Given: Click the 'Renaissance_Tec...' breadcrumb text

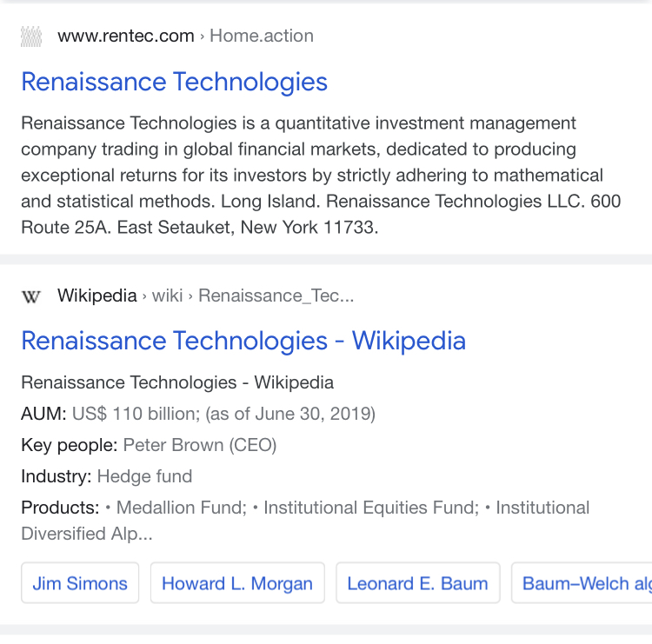Looking at the screenshot, I should pos(276,296).
